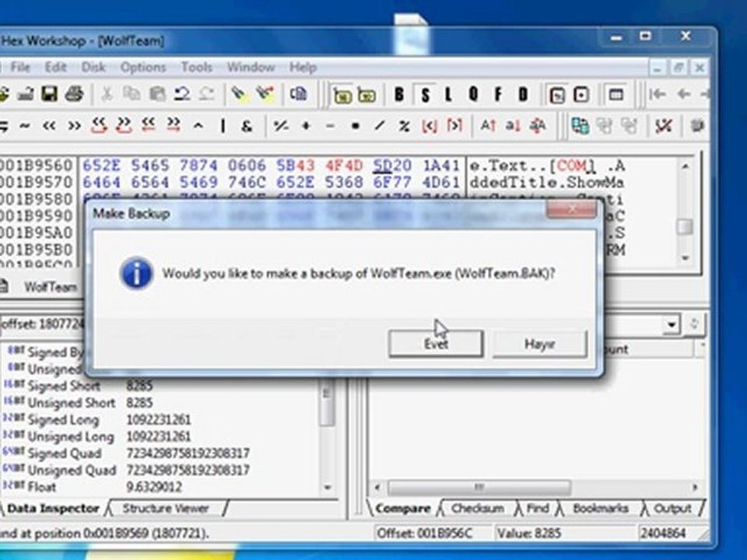This screenshot has width=747, height=560.
Task: Click the Undo arrow icon
Action: click(181, 94)
